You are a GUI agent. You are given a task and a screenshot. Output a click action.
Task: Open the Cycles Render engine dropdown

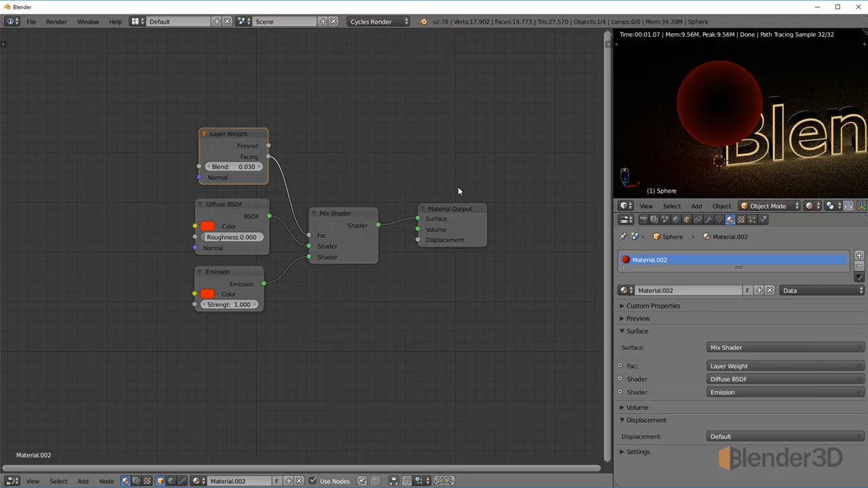click(x=379, y=22)
